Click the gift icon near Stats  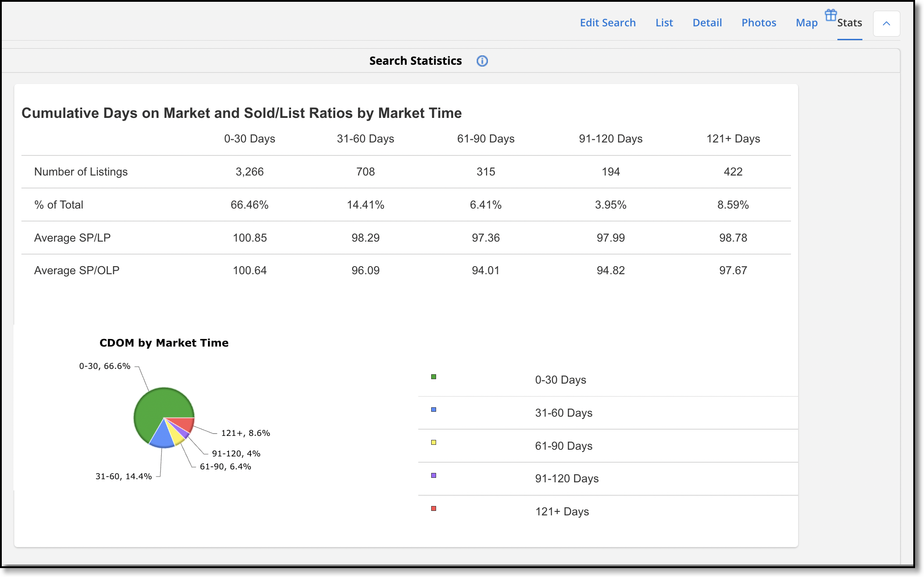coord(831,15)
